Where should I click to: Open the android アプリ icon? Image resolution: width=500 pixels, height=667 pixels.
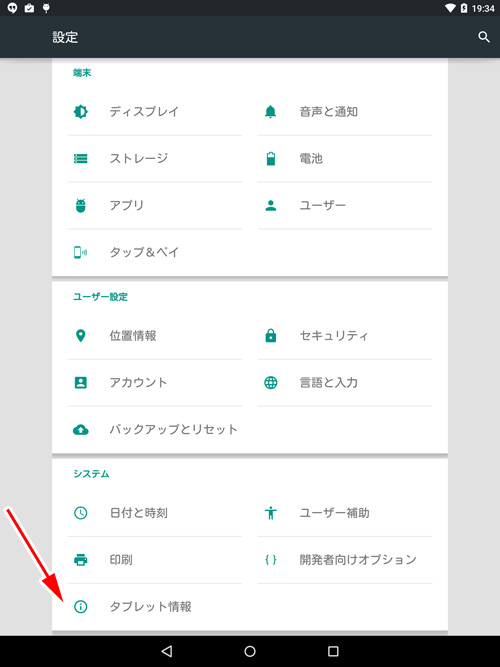pyautogui.click(x=80, y=205)
